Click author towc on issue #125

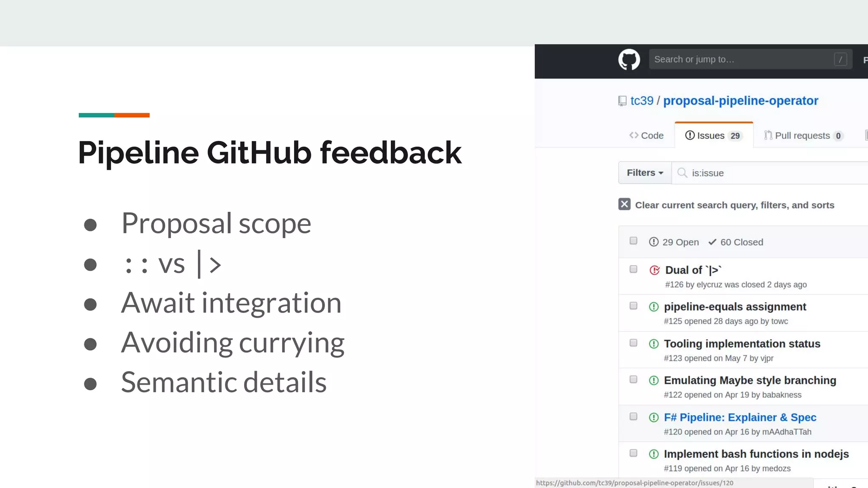coord(779,321)
